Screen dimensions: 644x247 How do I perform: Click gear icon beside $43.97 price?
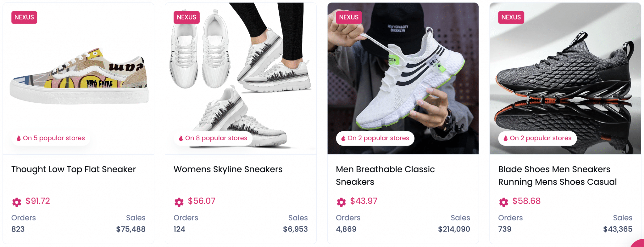341,202
